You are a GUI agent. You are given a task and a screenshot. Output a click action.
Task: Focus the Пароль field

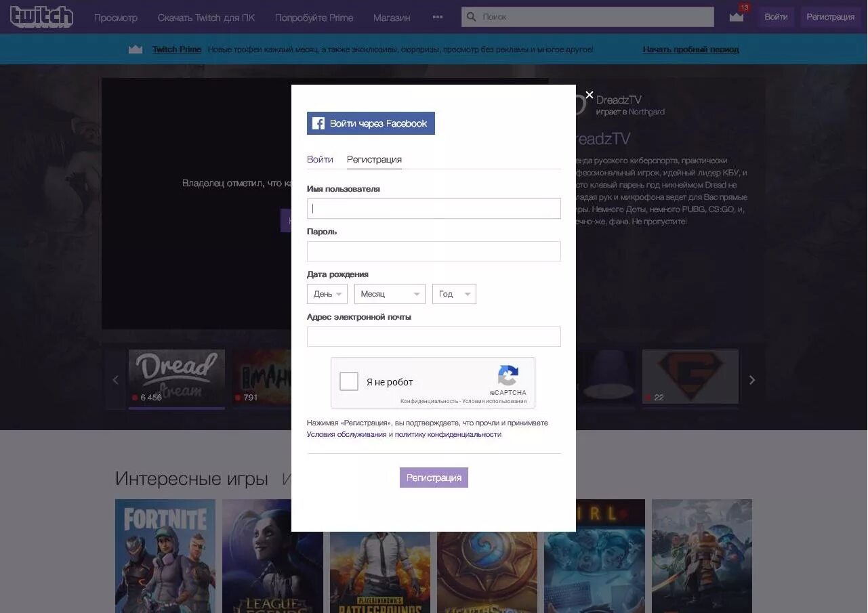[x=434, y=251]
